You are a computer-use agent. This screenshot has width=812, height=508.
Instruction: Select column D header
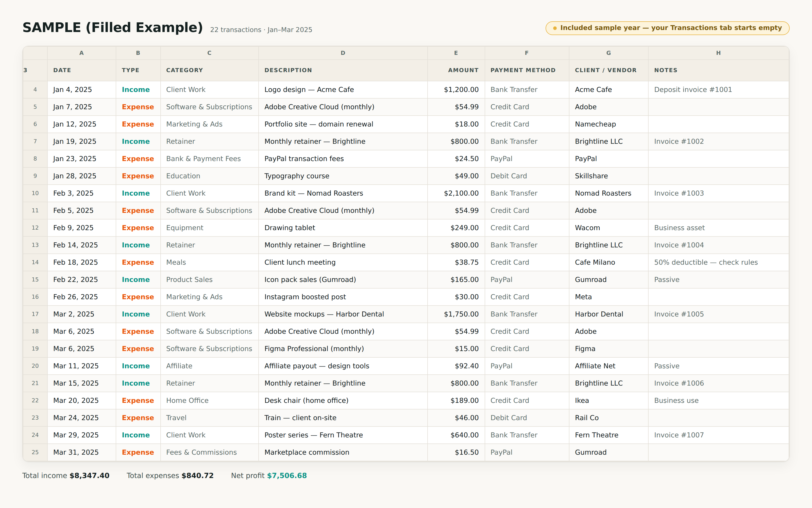[343, 53]
